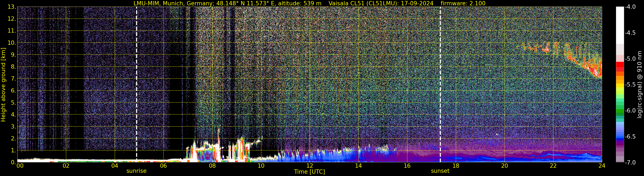
Task: Click the '-5.5' colorbar tick label
Action: (630, 85)
